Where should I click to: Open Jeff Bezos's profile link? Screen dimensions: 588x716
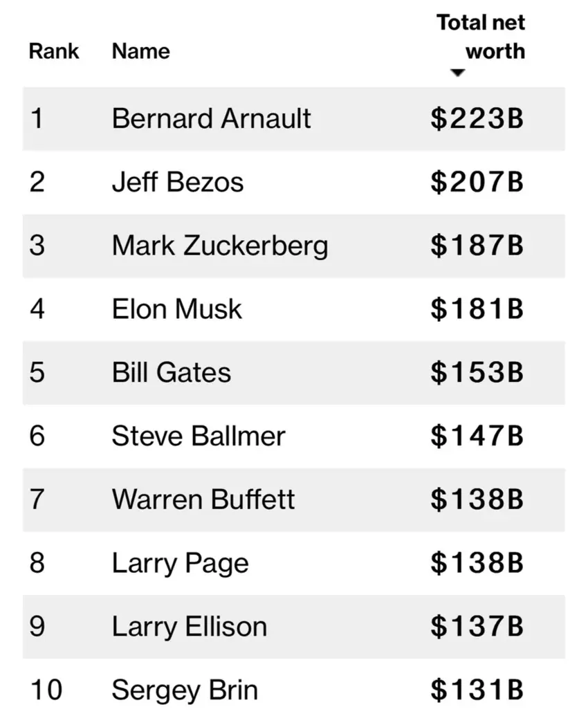click(178, 183)
